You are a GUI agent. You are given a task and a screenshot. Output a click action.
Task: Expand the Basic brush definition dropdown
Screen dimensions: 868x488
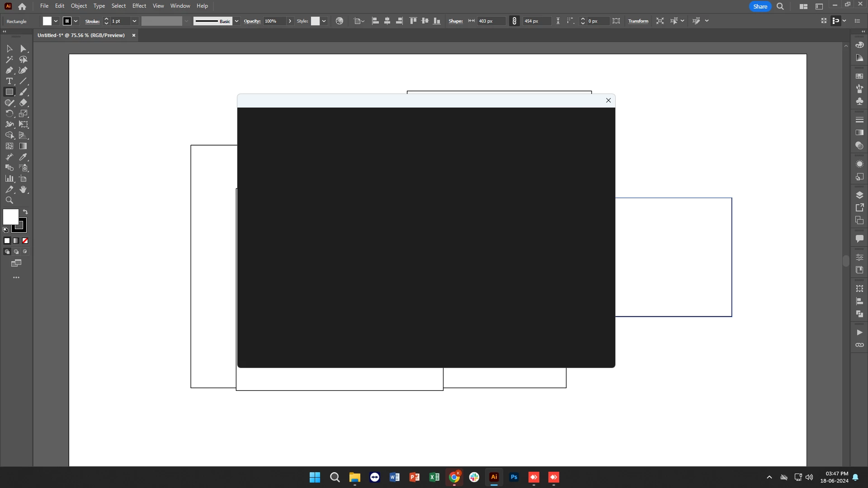click(236, 21)
